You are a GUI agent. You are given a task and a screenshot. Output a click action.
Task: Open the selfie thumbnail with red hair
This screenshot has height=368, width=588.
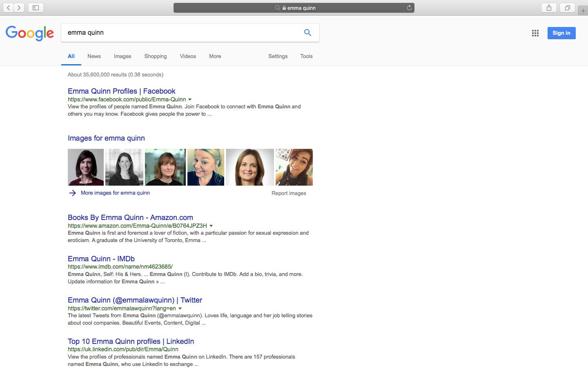[x=294, y=167]
